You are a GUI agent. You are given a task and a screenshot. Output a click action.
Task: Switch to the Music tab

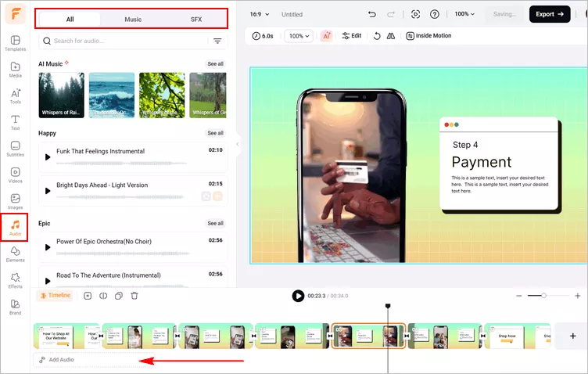[133, 19]
